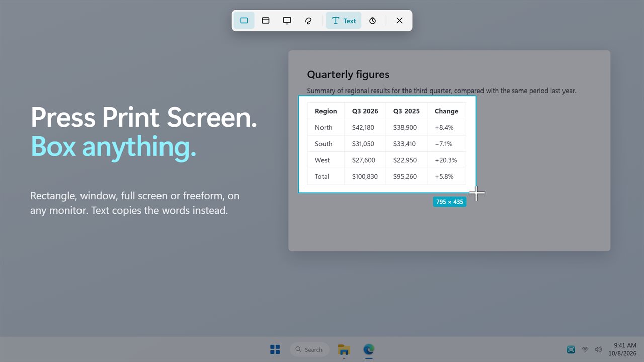Click the snipping tool tray icon

(x=571, y=349)
